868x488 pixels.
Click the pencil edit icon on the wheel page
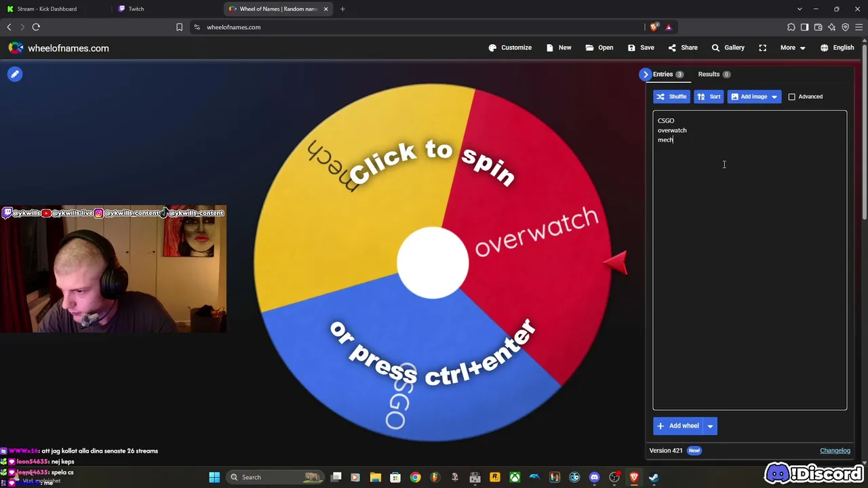pos(15,75)
